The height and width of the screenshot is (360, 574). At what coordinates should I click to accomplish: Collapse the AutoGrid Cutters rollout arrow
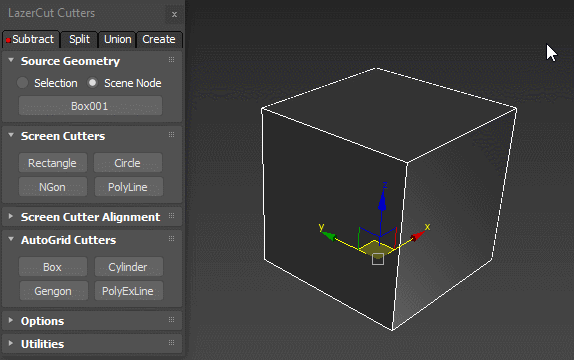tap(11, 239)
